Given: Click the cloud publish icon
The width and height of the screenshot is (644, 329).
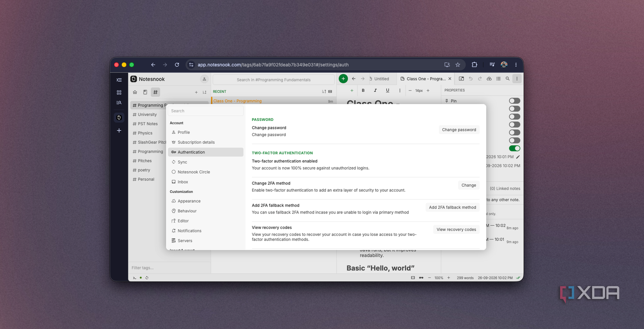Looking at the screenshot, I should click(489, 79).
